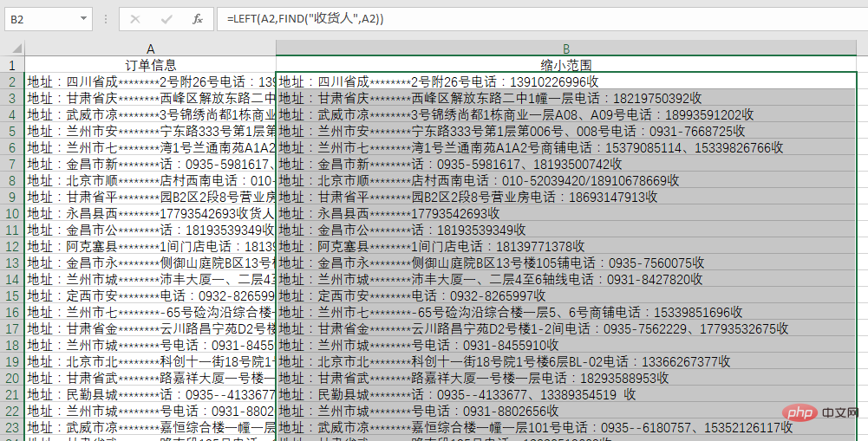The height and width of the screenshot is (441, 868).
Task: Click cell B12 ending 18139771378收
Action: pos(565,246)
